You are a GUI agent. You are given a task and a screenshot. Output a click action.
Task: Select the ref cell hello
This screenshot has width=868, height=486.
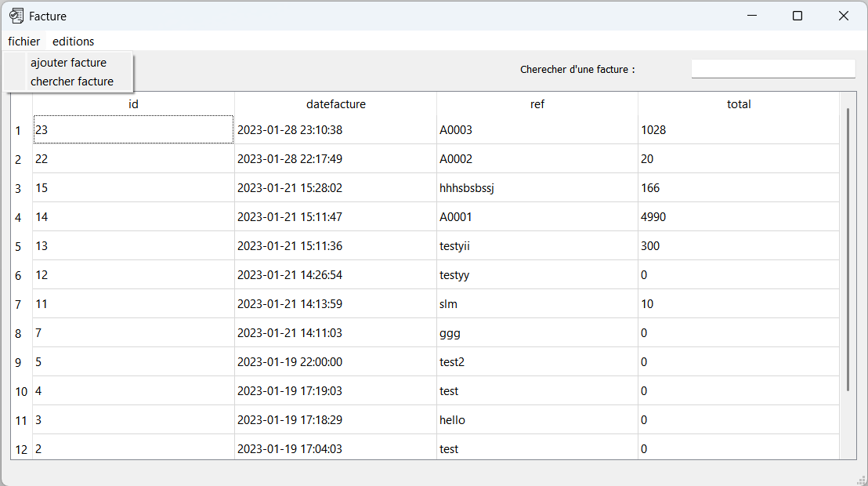537,420
